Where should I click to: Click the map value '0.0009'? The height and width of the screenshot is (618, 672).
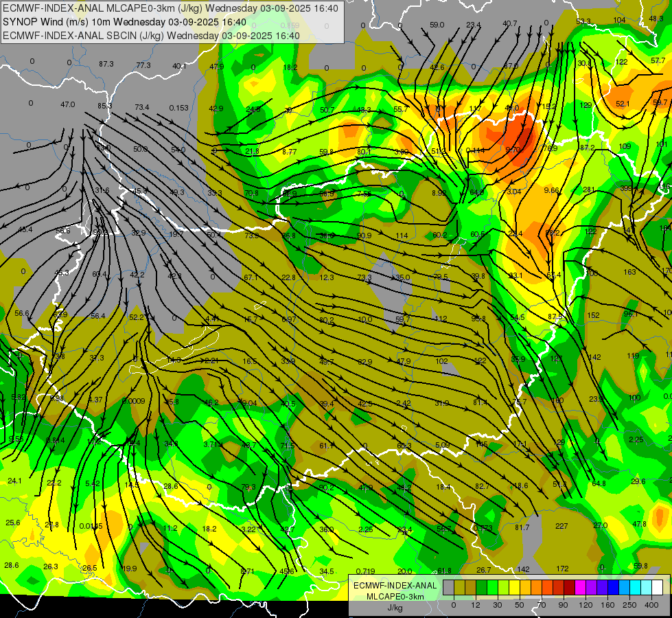(133, 401)
